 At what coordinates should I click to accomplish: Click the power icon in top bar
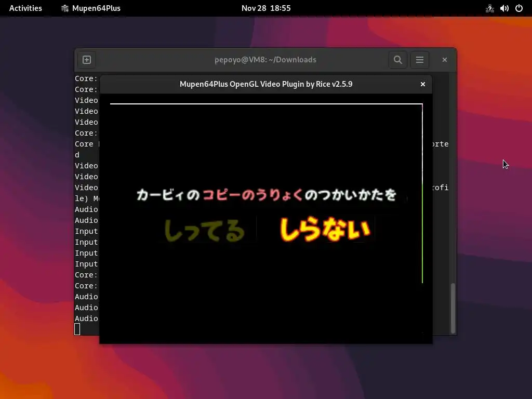(x=519, y=8)
